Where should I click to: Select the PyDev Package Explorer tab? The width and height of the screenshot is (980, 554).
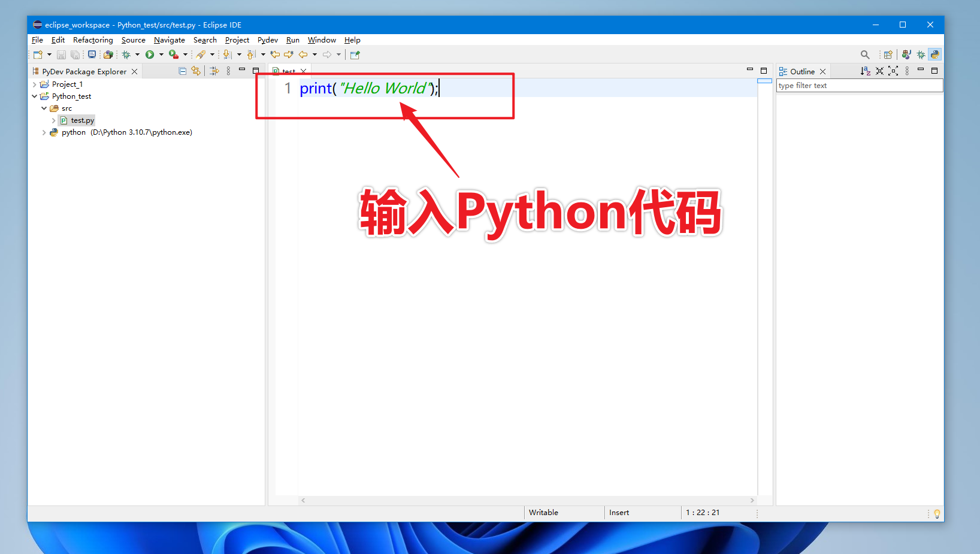[84, 71]
